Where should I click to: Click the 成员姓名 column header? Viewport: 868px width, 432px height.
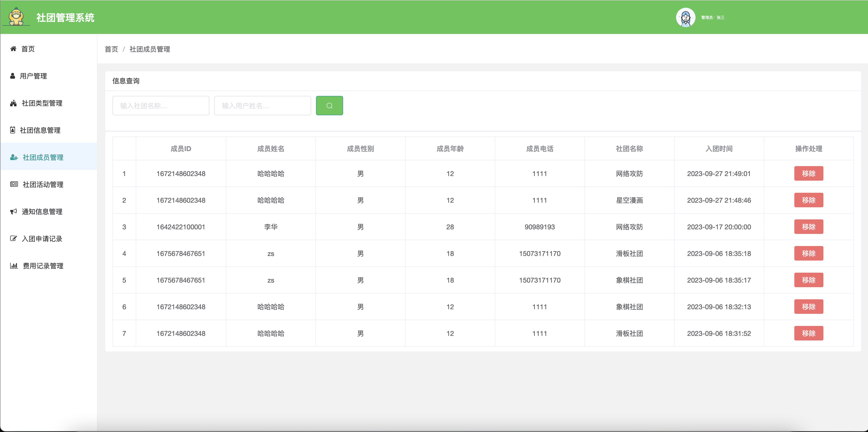pyautogui.click(x=271, y=148)
